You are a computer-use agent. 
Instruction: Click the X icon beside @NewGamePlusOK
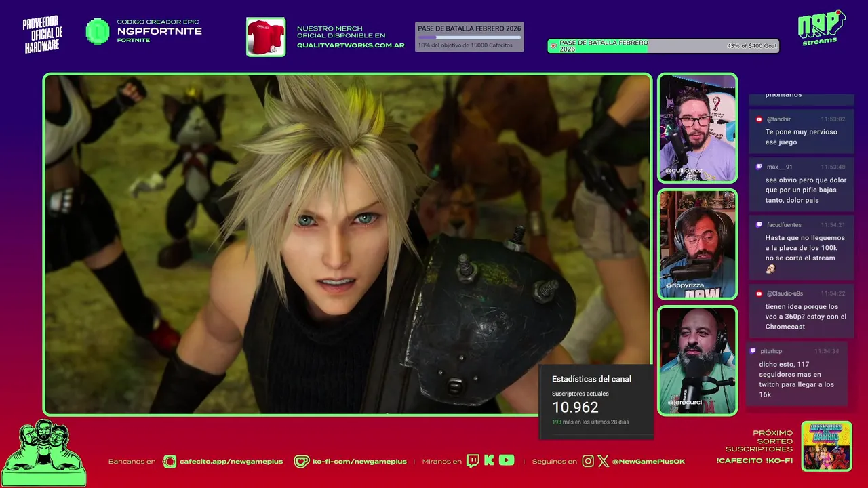[604, 462]
